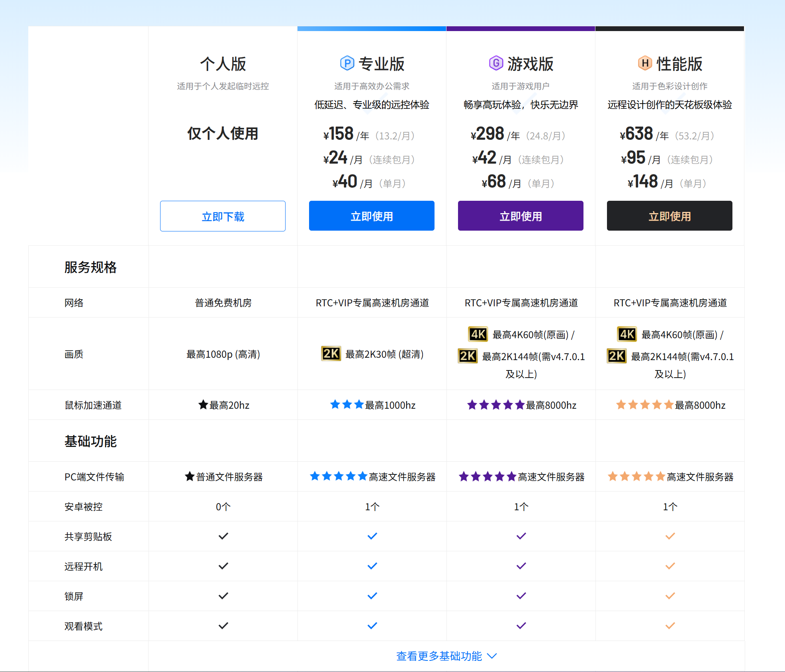Click blue 立即使用 button for 专业版

pos(372,216)
